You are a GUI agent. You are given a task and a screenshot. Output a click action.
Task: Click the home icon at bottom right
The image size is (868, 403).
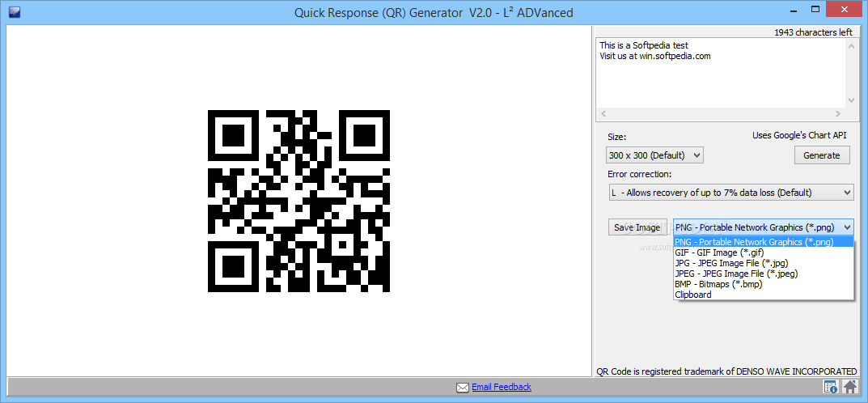pyautogui.click(x=850, y=387)
